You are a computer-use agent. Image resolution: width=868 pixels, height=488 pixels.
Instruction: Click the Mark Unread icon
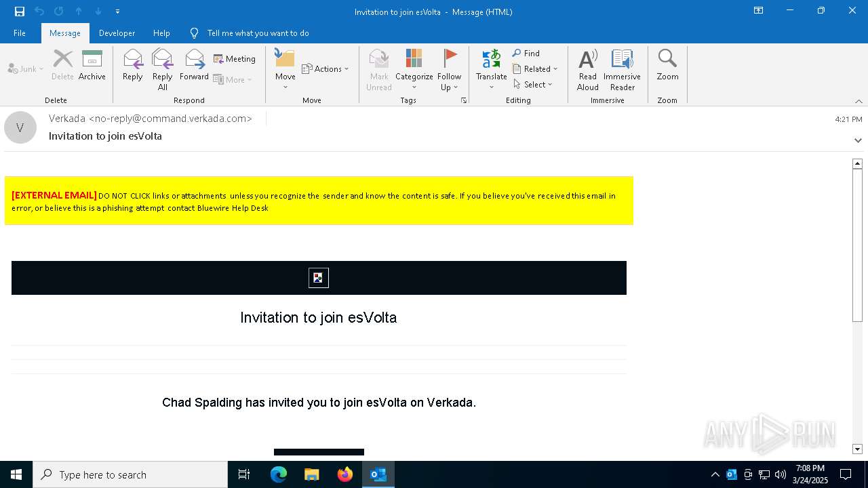tap(379, 70)
